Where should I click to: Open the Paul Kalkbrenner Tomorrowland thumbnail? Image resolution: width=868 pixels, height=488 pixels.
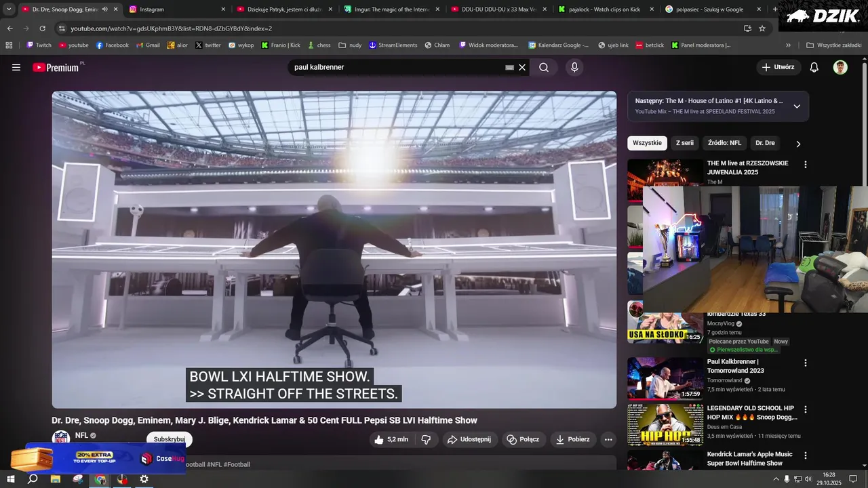click(665, 378)
